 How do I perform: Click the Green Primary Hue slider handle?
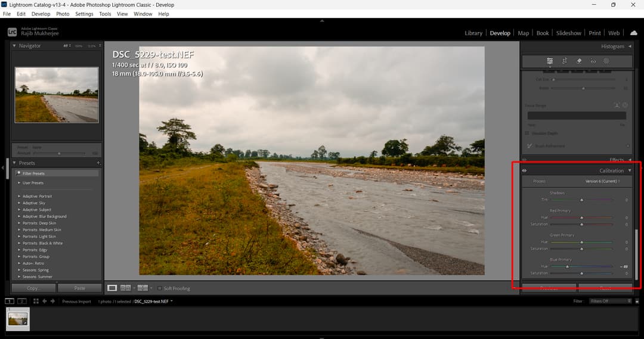581,242
